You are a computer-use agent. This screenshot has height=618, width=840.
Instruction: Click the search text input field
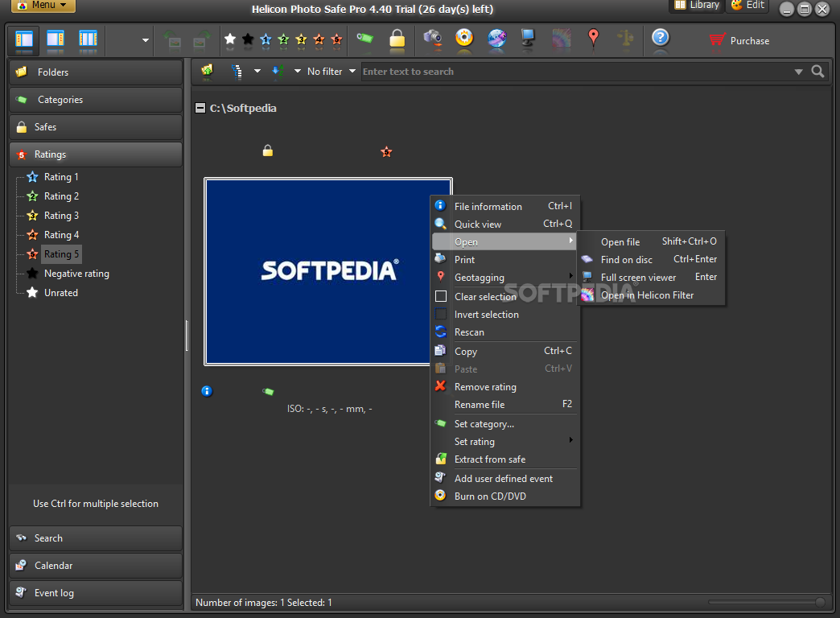pyautogui.click(x=576, y=72)
